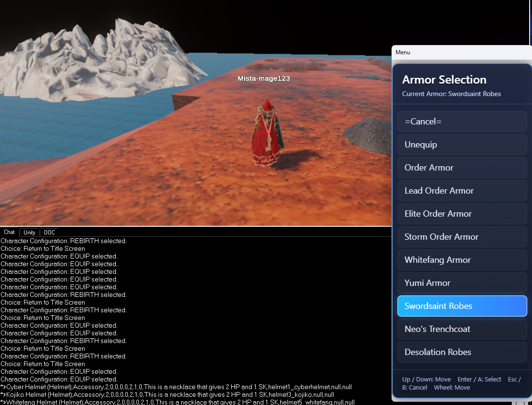Choose Storm Order Armor
This screenshot has height=405, width=532.
coord(462,237)
